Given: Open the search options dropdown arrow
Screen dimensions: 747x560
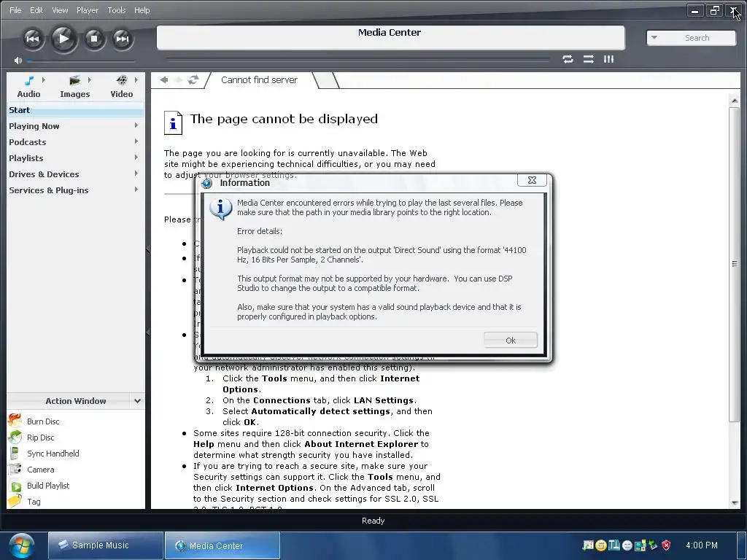Looking at the screenshot, I should 654,38.
